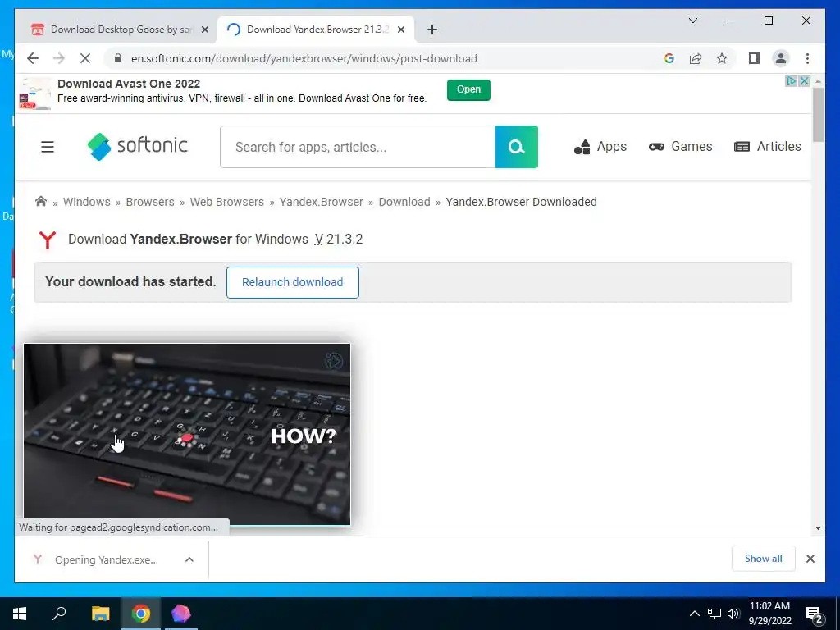This screenshot has height=630, width=840.
Task: Close the Download Yandex.Browser tab
Action: coord(400,30)
